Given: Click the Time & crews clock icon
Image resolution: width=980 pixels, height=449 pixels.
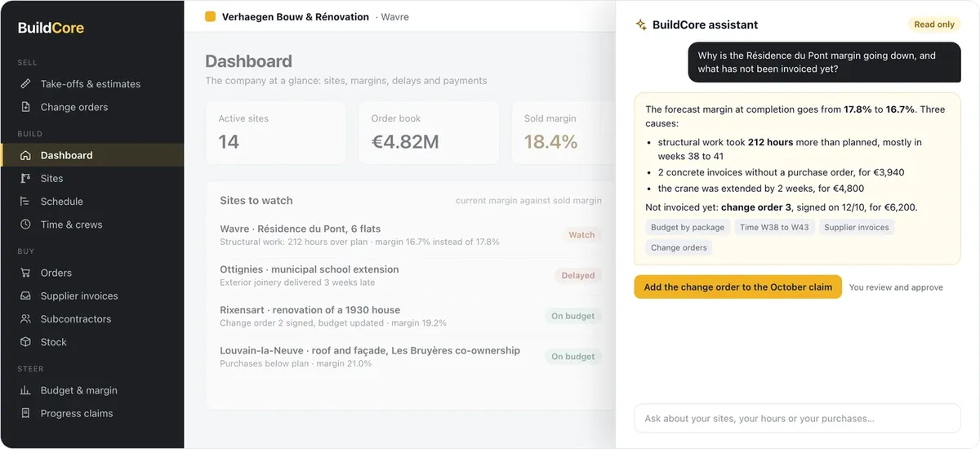Looking at the screenshot, I should click(25, 224).
